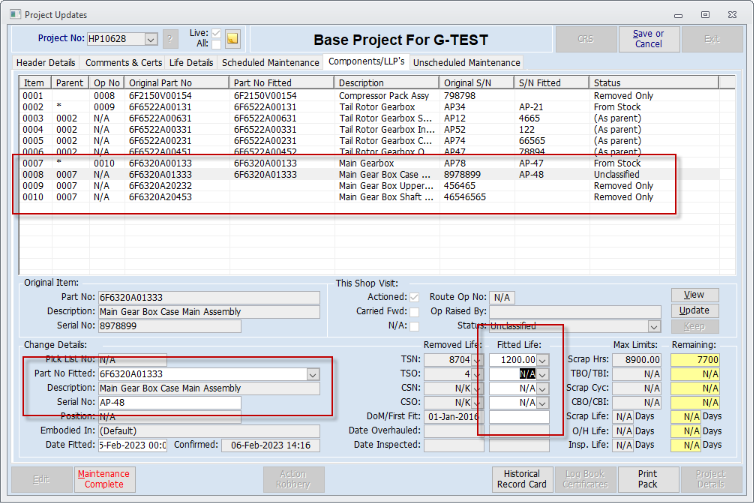Screen dimensions: 754x503
Task: Click serial number AP12 in row 0003
Action: [454, 118]
